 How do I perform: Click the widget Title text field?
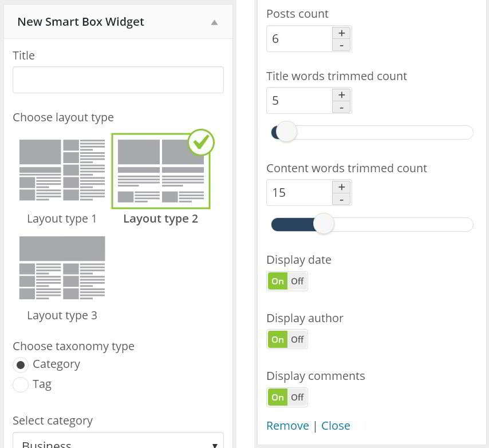tap(118, 80)
